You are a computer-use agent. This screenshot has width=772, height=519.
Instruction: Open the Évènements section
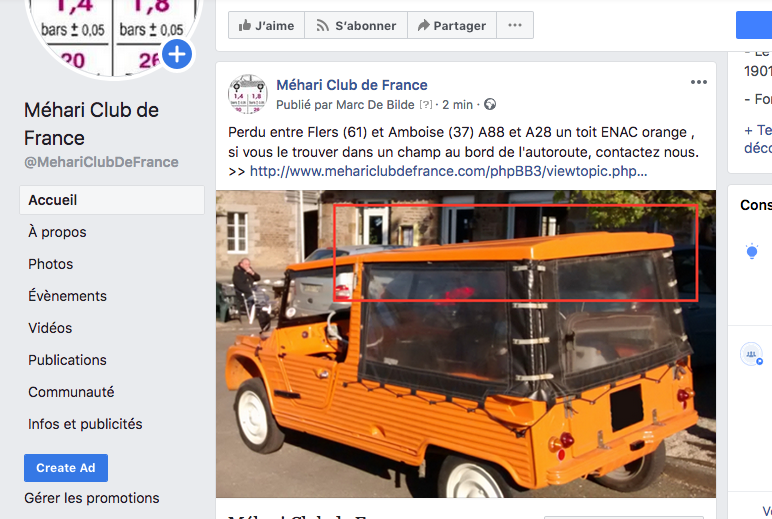tap(67, 296)
